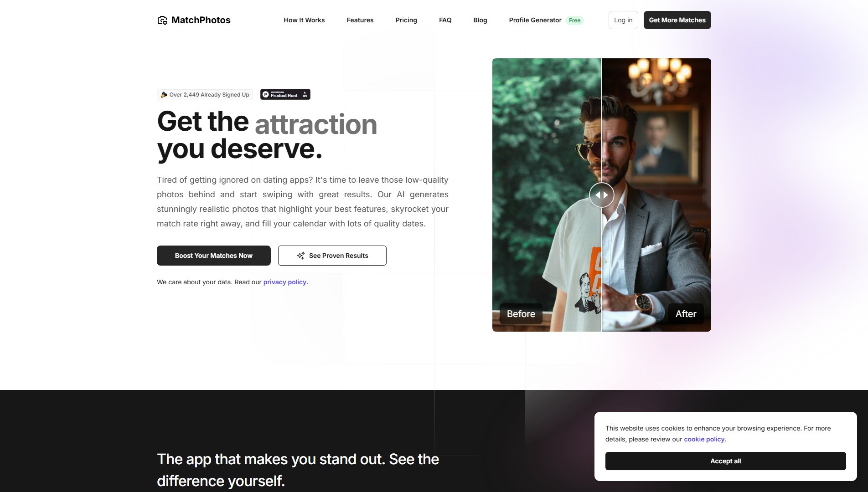
Task: Click the Product Hunt badge
Action: tap(285, 94)
